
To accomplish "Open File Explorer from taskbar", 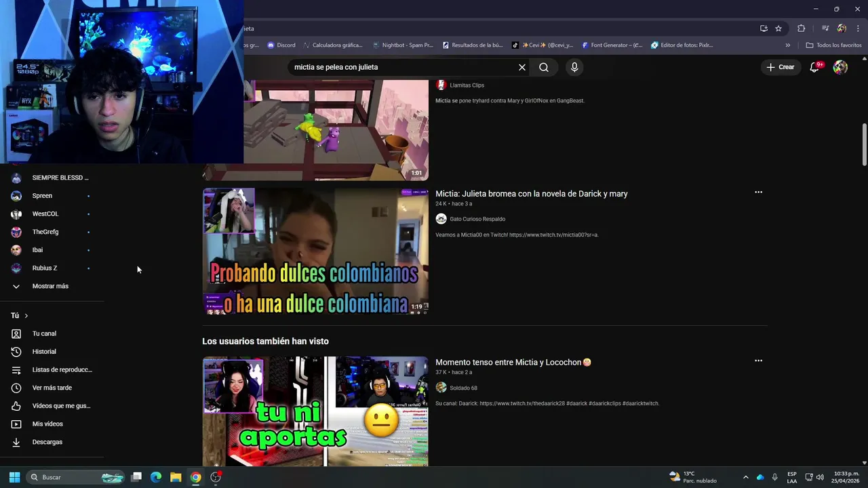I will pyautogui.click(x=176, y=477).
